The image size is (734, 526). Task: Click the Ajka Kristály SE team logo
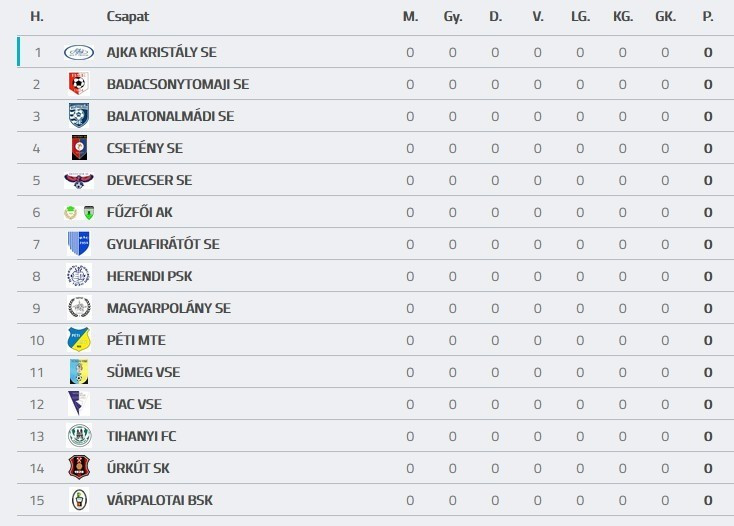[x=78, y=52]
